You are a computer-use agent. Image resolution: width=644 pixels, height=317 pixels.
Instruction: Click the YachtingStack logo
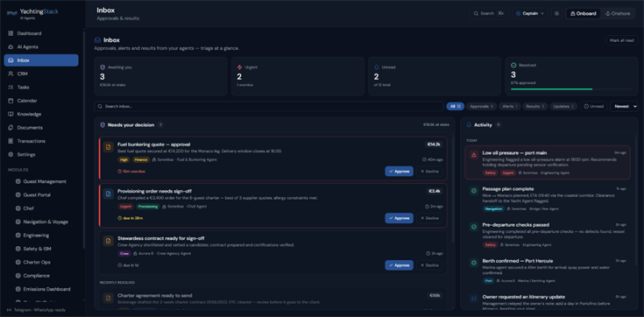point(33,13)
